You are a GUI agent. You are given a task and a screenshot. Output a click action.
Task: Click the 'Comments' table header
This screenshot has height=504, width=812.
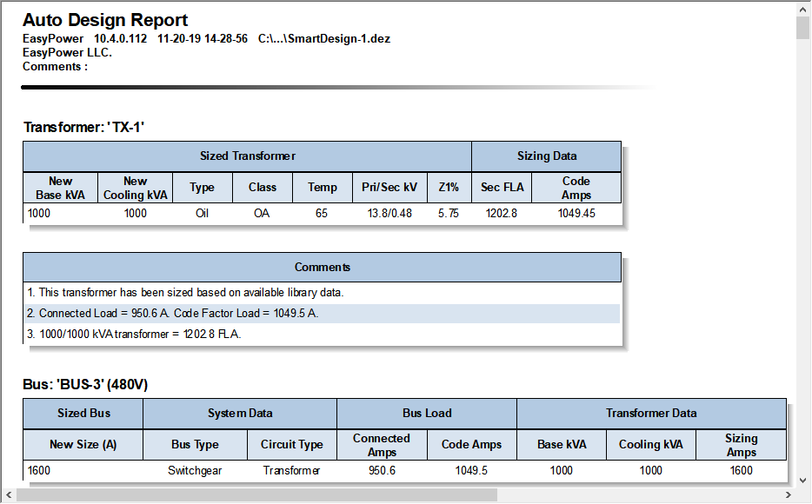click(x=322, y=268)
